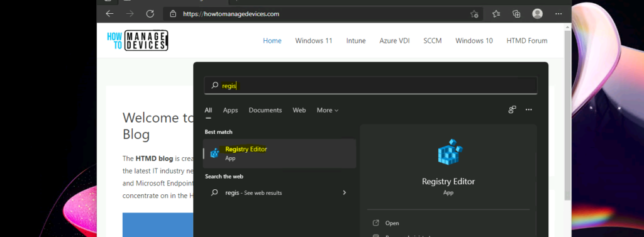Image resolution: width=644 pixels, height=237 pixels.
Task: Click the Registry Editor icon in best match
Action: [215, 153]
